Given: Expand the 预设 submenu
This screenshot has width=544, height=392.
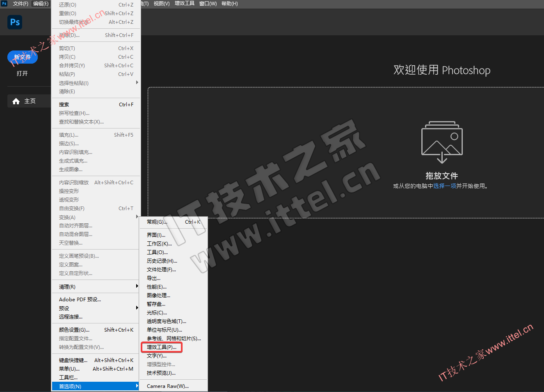Looking at the screenshot, I should [96, 308].
